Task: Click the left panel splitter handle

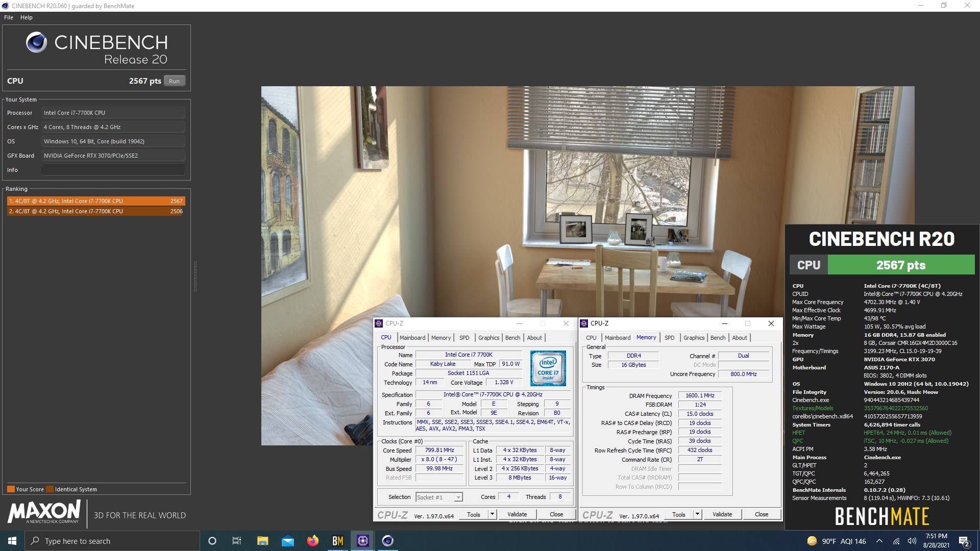Action: (195, 276)
